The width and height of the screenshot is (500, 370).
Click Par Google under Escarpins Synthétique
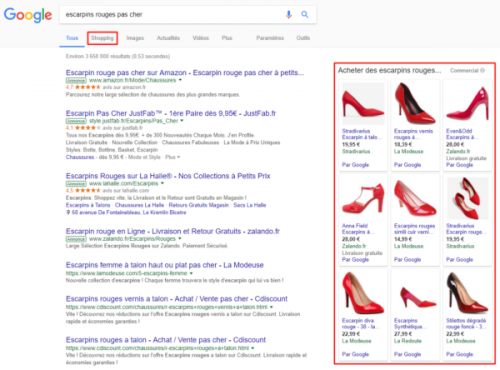(407, 354)
